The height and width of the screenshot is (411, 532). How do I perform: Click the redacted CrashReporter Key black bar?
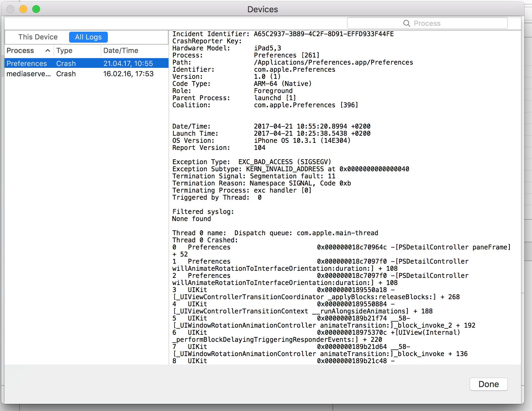click(x=331, y=41)
